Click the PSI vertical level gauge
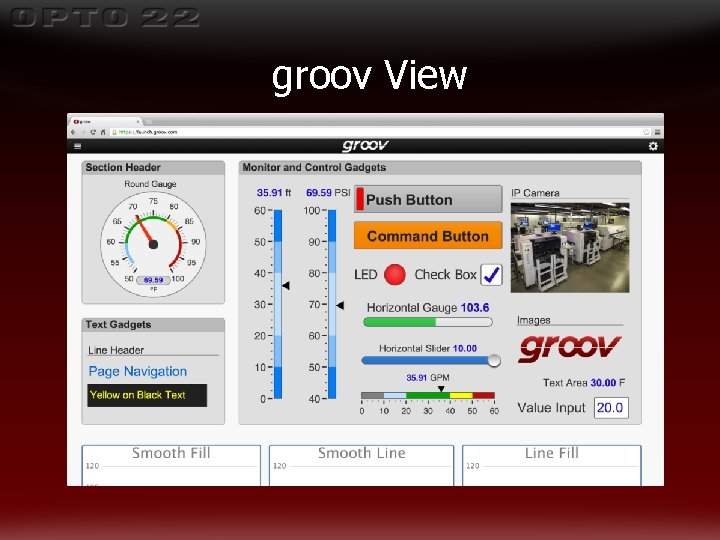 pyautogui.click(x=332, y=304)
